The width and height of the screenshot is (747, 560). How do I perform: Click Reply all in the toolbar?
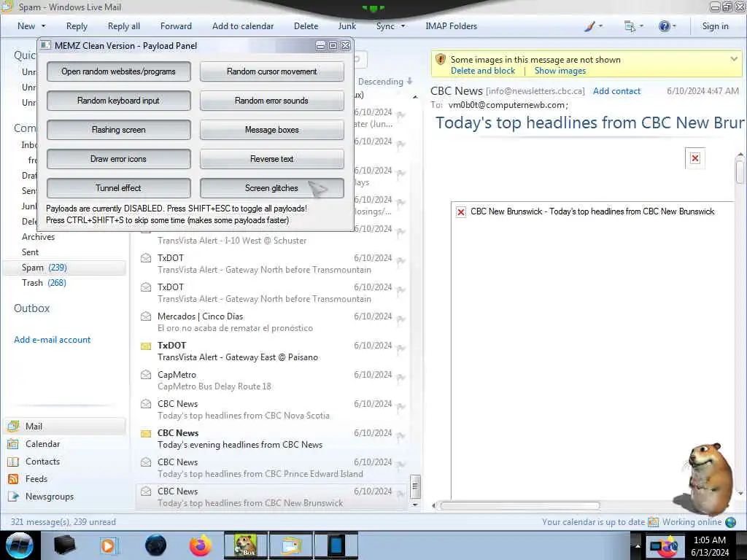click(124, 26)
